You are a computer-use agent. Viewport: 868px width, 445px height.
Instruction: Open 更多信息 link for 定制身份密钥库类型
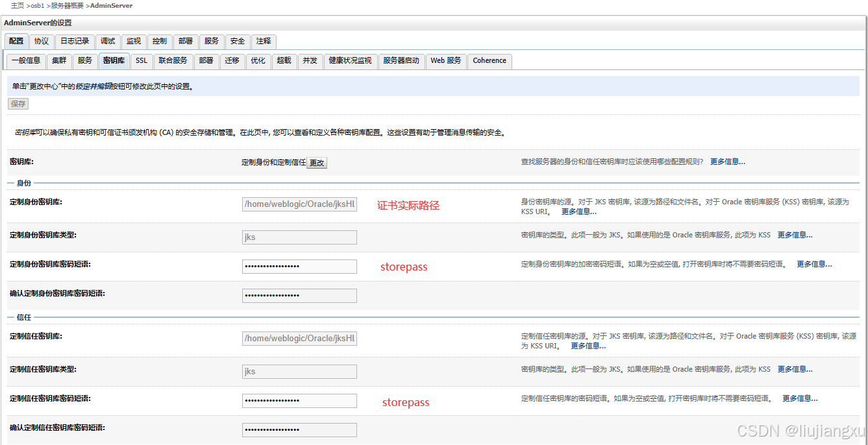coord(795,235)
